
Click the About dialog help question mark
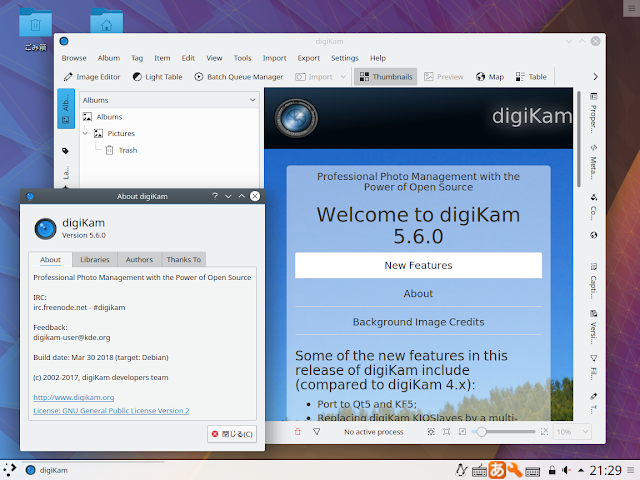point(215,196)
